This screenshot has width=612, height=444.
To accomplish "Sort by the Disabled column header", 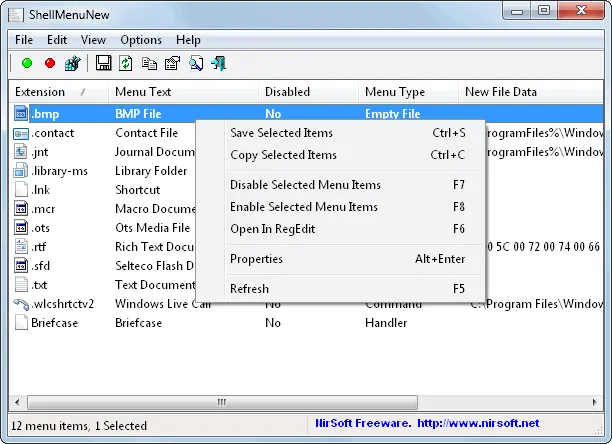I will [x=287, y=92].
